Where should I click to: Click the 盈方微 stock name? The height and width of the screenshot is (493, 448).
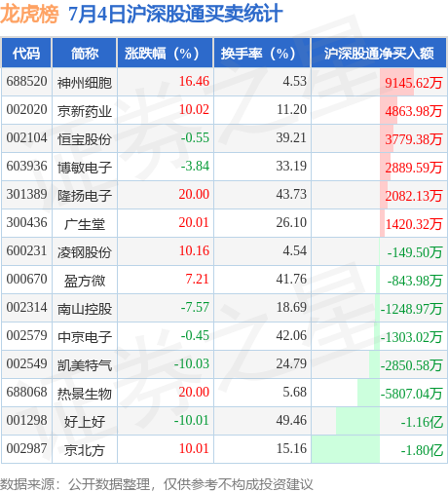pos(85,281)
